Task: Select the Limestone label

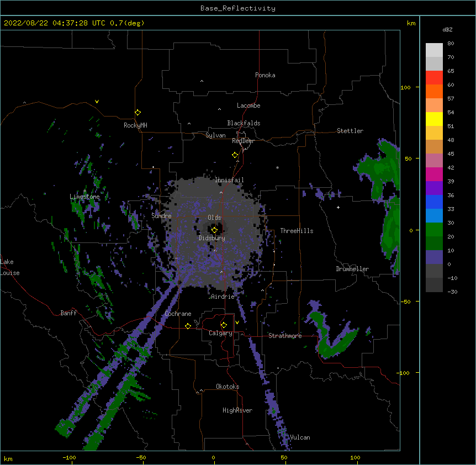Action: (x=84, y=197)
